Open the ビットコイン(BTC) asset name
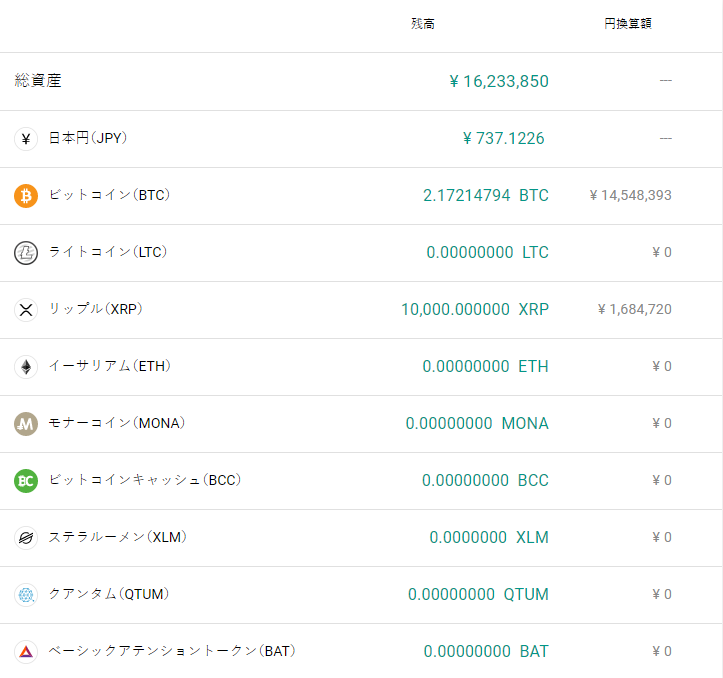The height and width of the screenshot is (678, 723). [109, 195]
